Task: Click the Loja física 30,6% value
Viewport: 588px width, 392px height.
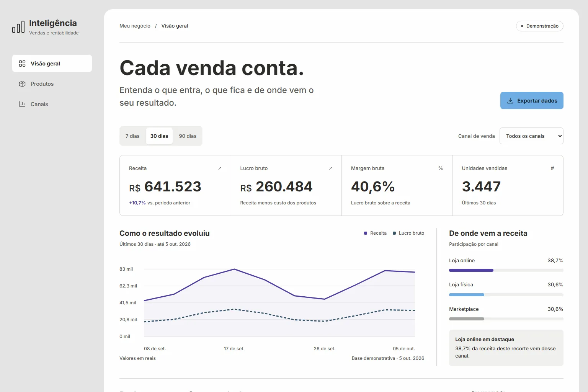Action: click(x=555, y=285)
